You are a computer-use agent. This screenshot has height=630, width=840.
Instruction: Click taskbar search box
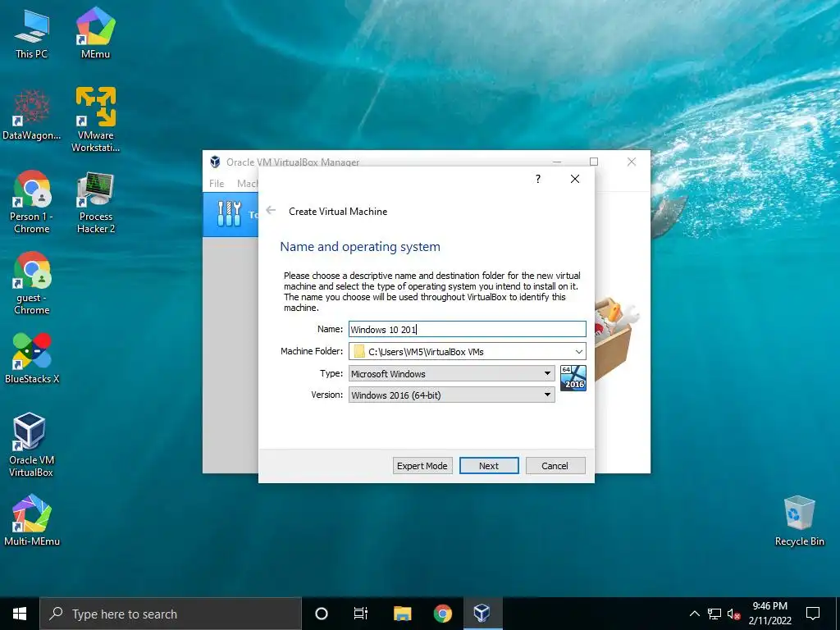click(x=171, y=614)
